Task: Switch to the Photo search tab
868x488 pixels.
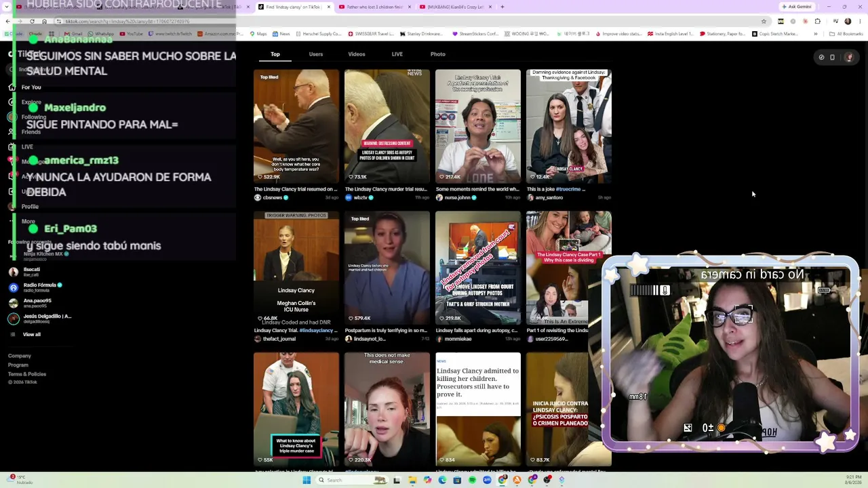Action: (438, 54)
